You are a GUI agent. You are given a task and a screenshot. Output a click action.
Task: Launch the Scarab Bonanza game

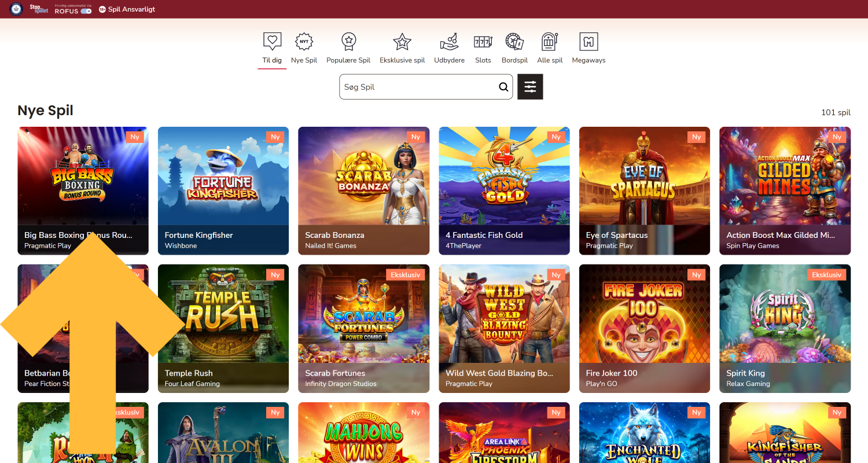point(363,191)
